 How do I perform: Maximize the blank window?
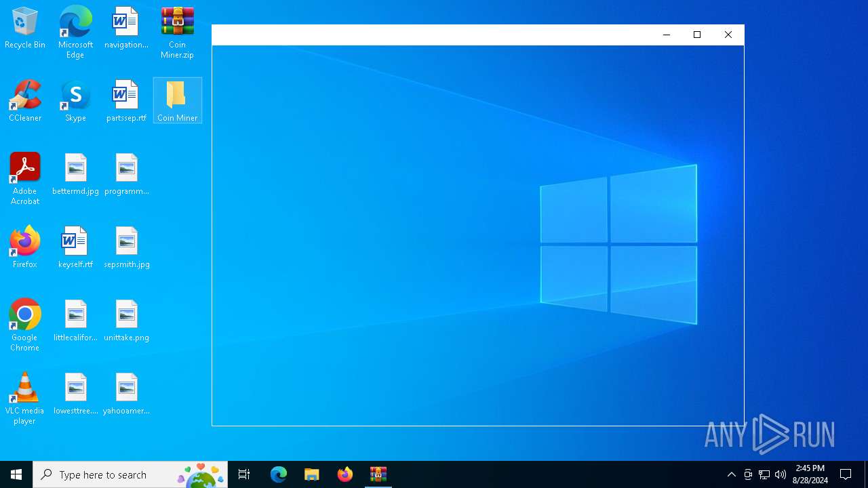(x=697, y=35)
